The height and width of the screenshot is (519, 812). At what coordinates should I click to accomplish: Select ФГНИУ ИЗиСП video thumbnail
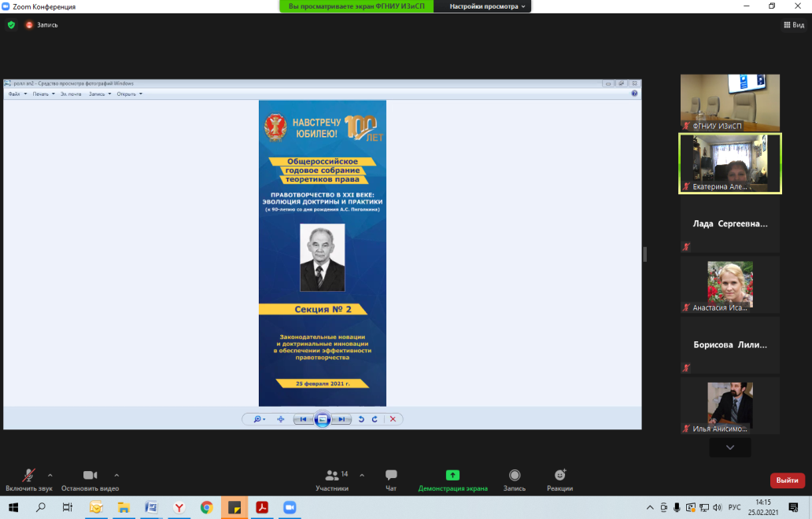click(x=729, y=102)
